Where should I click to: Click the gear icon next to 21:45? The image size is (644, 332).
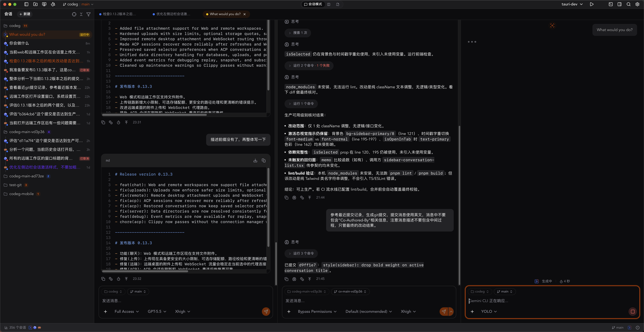tap(294, 279)
